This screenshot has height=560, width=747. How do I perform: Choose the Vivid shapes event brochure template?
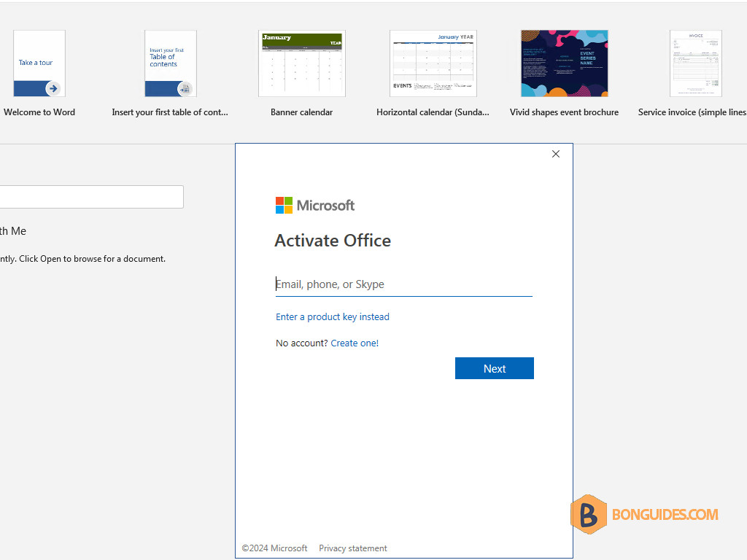pos(564,63)
